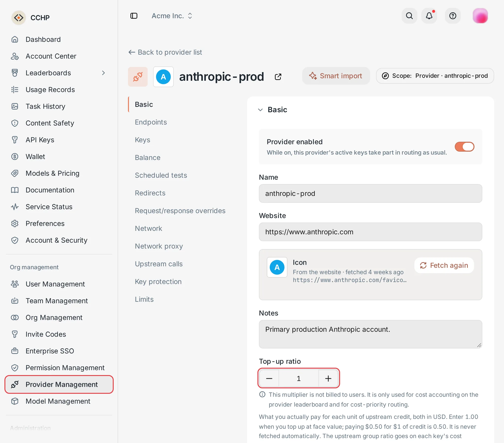Go to the Keys section
The image size is (504, 443).
pyautogui.click(x=142, y=140)
